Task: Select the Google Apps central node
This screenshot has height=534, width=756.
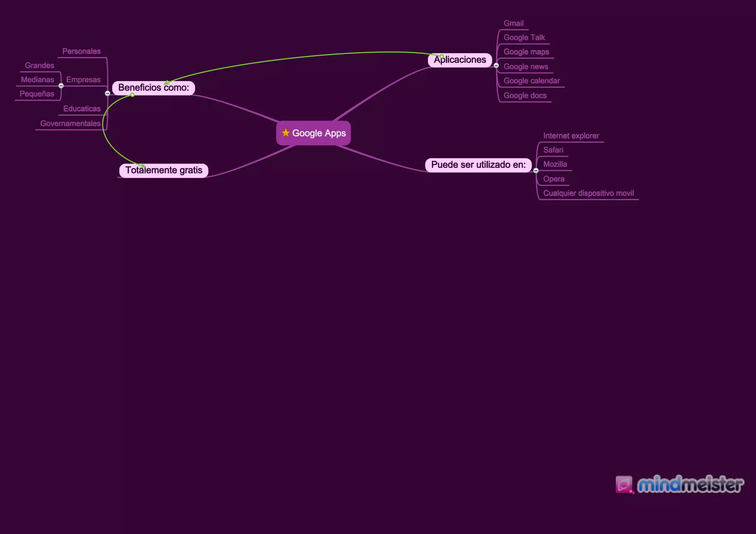Action: click(x=319, y=133)
